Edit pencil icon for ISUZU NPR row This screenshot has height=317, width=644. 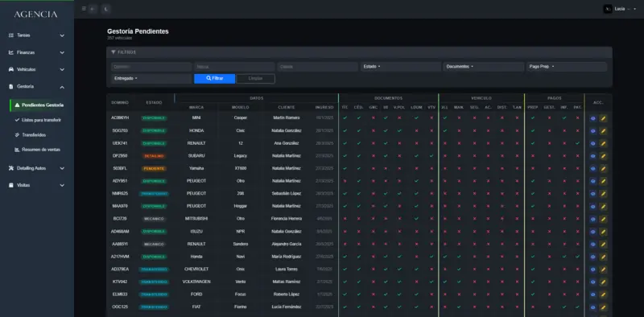point(603,232)
